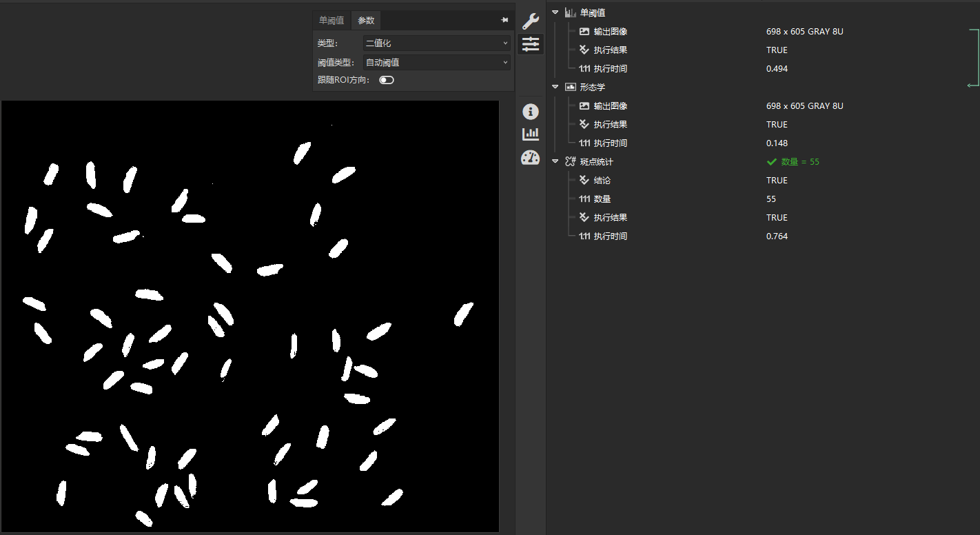
Task: Click the info icon in sidebar
Action: (530, 112)
